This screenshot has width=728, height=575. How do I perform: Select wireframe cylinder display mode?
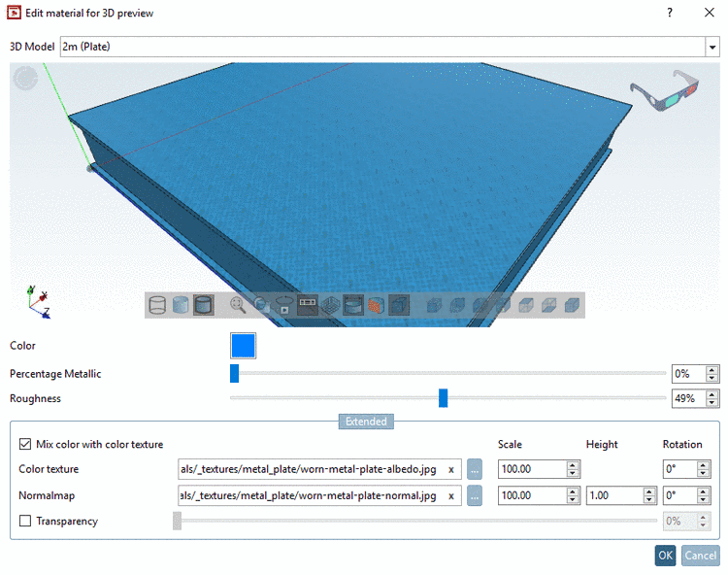click(x=157, y=305)
